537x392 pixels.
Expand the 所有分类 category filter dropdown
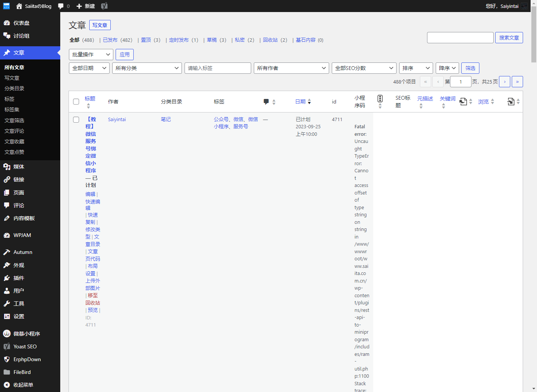click(x=147, y=68)
